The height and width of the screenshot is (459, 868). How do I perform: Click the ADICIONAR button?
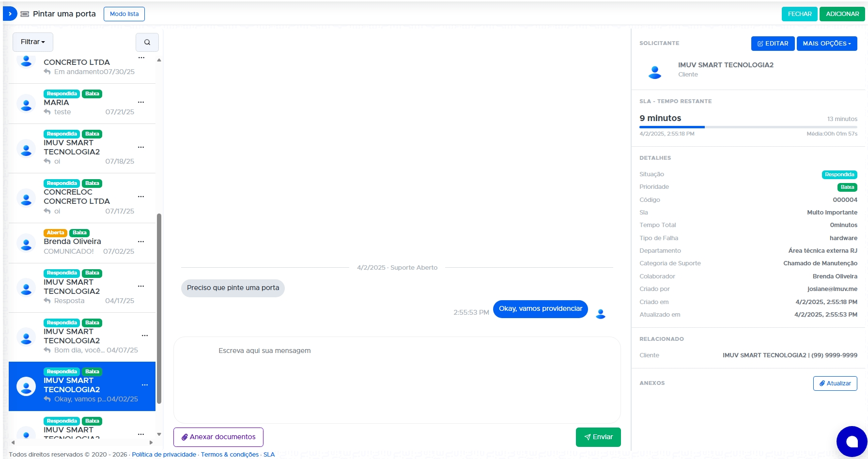click(842, 14)
